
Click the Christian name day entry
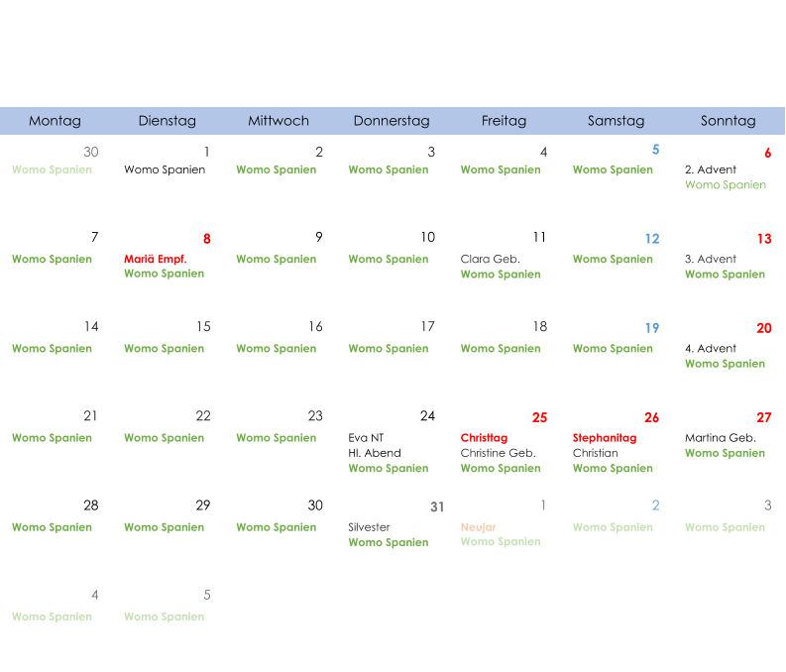[x=595, y=453]
